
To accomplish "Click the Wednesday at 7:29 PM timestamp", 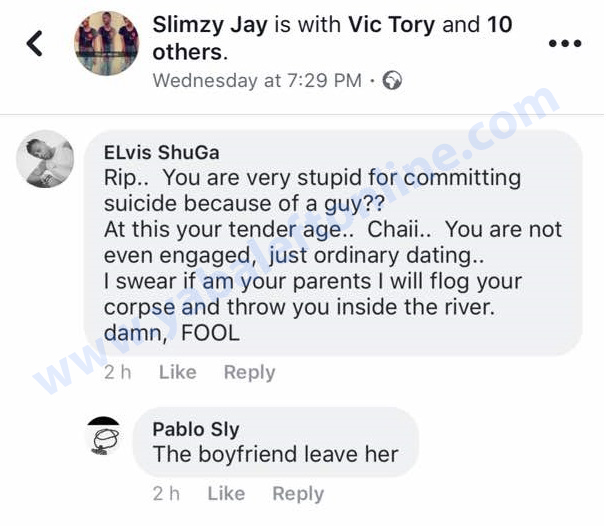I will point(256,81).
